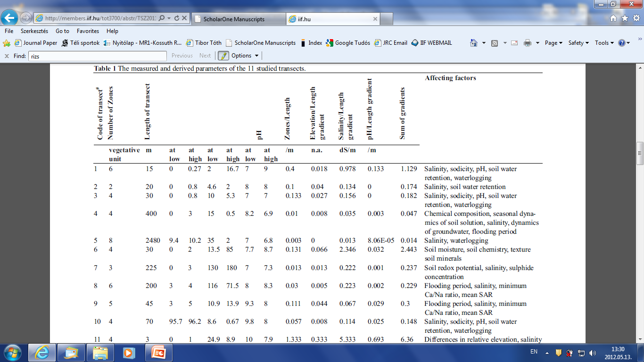Expand the Feeds dropdown arrow

(x=504, y=43)
